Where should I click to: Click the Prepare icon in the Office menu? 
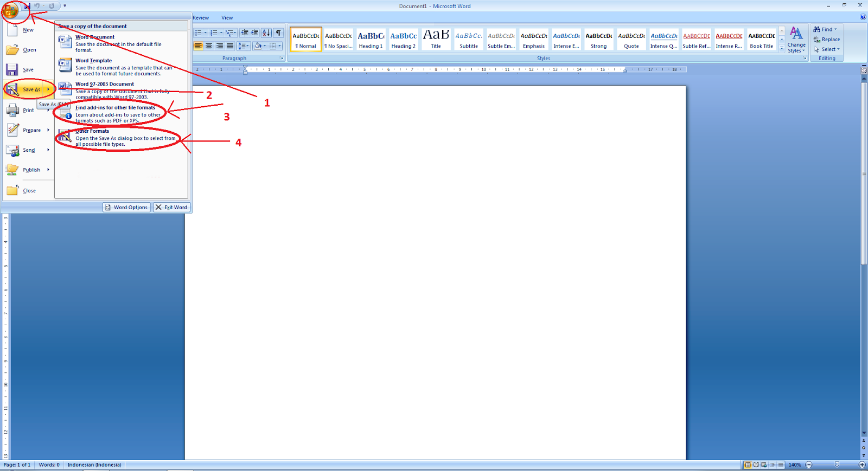(x=12, y=130)
